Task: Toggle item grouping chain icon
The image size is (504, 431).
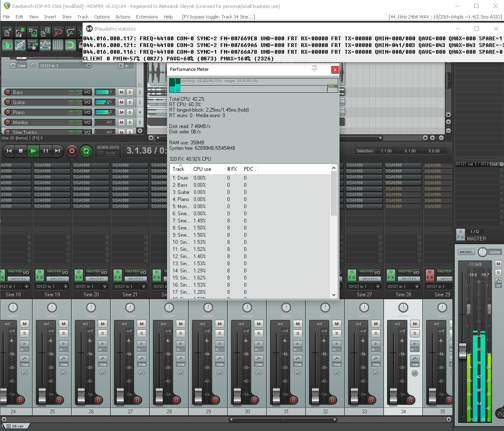Action: coord(20,45)
